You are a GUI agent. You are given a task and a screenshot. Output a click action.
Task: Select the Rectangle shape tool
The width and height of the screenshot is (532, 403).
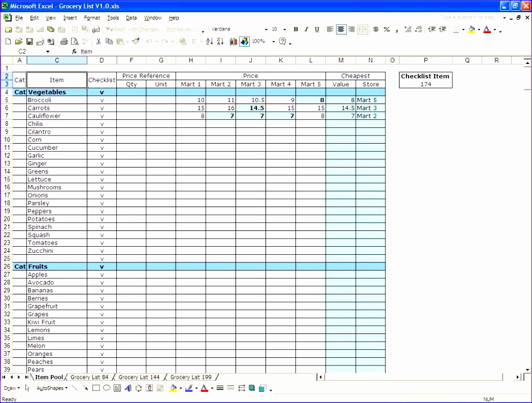(x=96, y=388)
